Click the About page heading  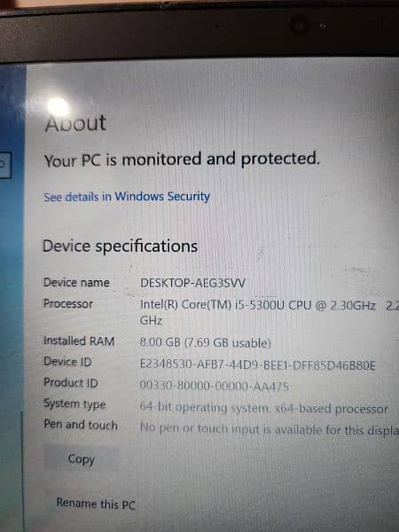click(75, 122)
